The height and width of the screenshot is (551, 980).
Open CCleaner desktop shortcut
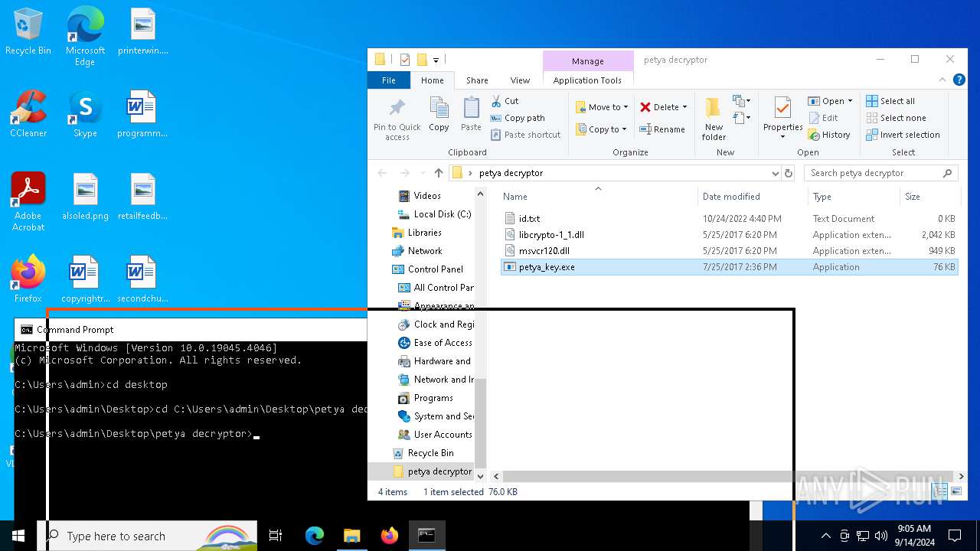[x=28, y=115]
